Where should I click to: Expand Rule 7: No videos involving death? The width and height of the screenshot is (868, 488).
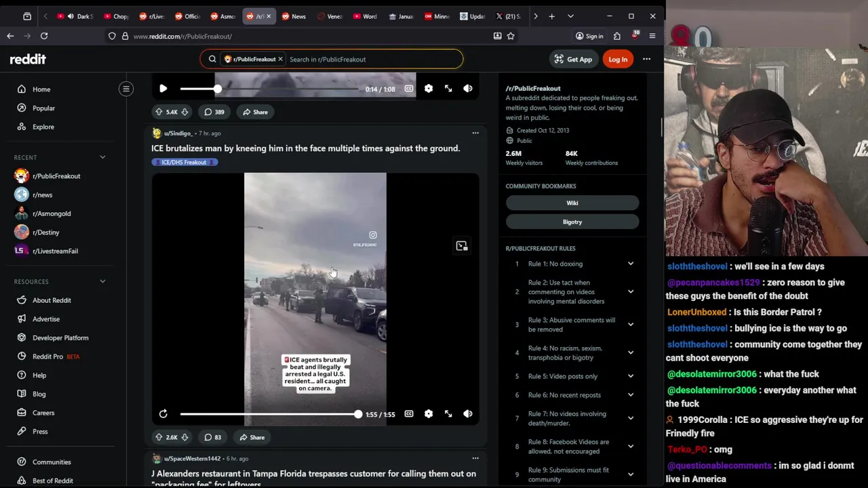tap(631, 418)
